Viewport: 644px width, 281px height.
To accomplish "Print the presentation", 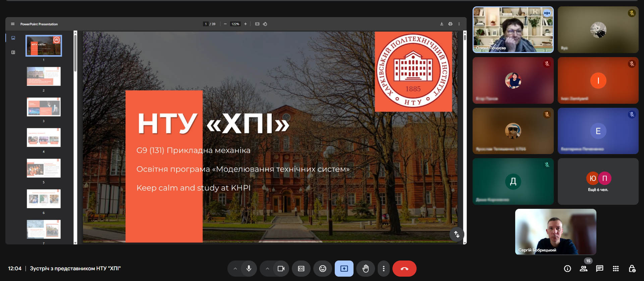I will pyautogui.click(x=450, y=24).
